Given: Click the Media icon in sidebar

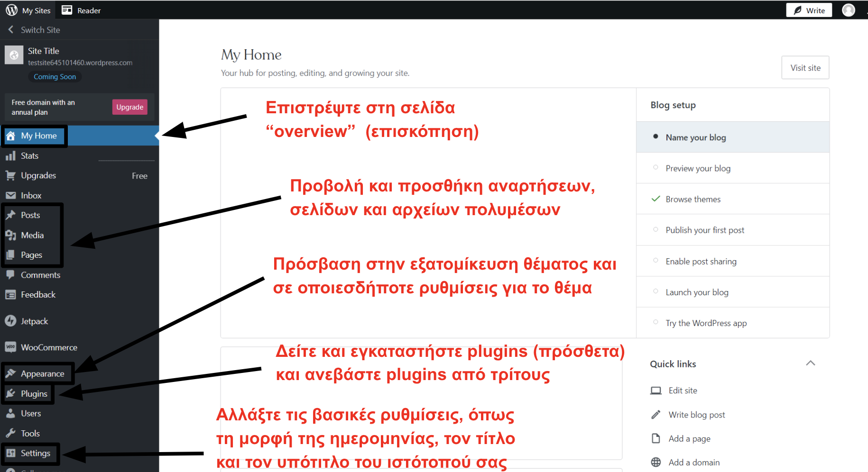Looking at the screenshot, I should (x=10, y=235).
